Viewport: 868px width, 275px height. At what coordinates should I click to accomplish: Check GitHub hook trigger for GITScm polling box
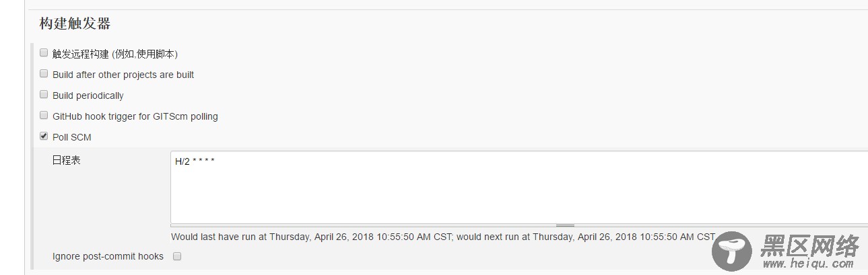point(44,116)
